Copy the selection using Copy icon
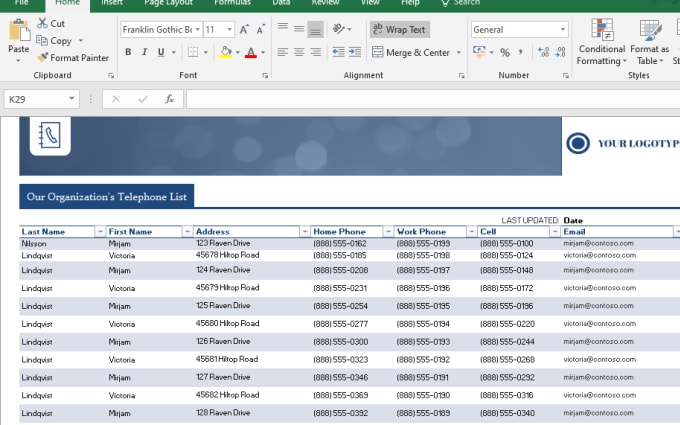The height and width of the screenshot is (425, 680). pyautogui.click(x=42, y=40)
